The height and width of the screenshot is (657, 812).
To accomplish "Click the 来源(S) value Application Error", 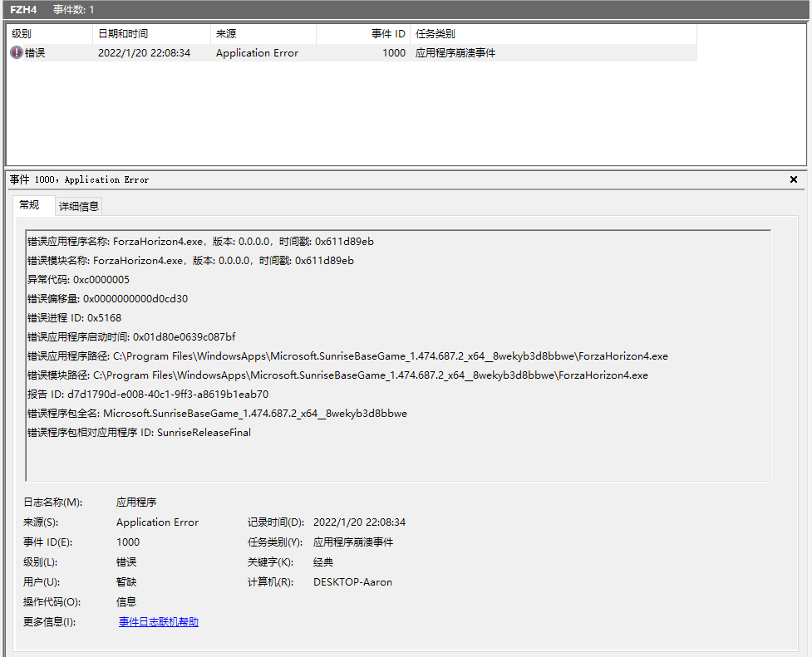I will click(157, 522).
